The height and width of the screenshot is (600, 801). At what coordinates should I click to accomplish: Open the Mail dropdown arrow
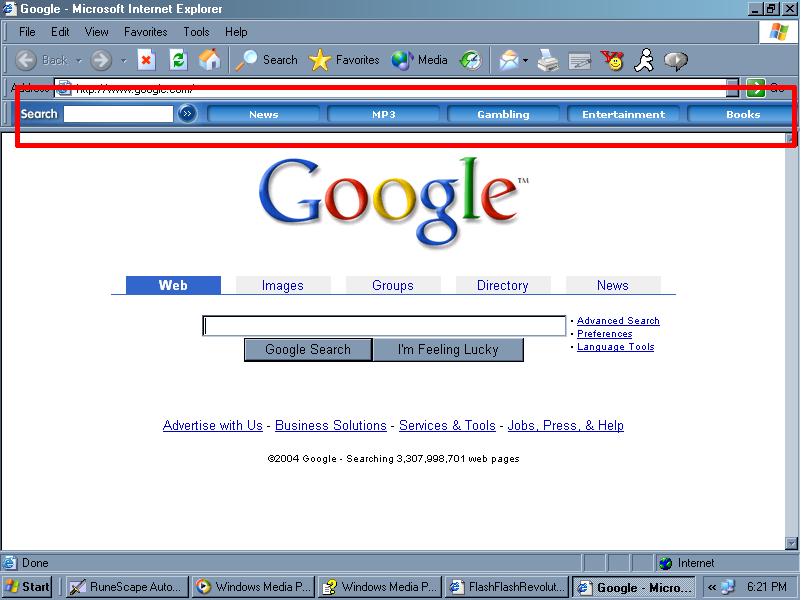(525, 60)
